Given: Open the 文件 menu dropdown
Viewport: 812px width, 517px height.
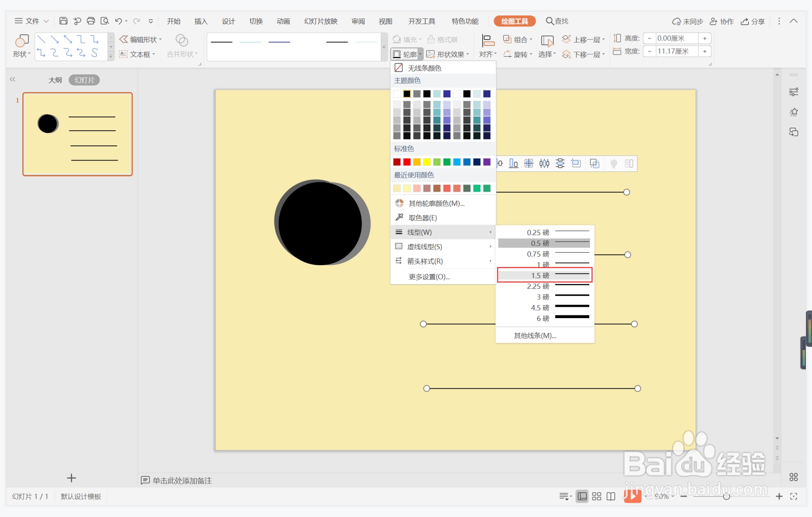Looking at the screenshot, I should (x=32, y=21).
